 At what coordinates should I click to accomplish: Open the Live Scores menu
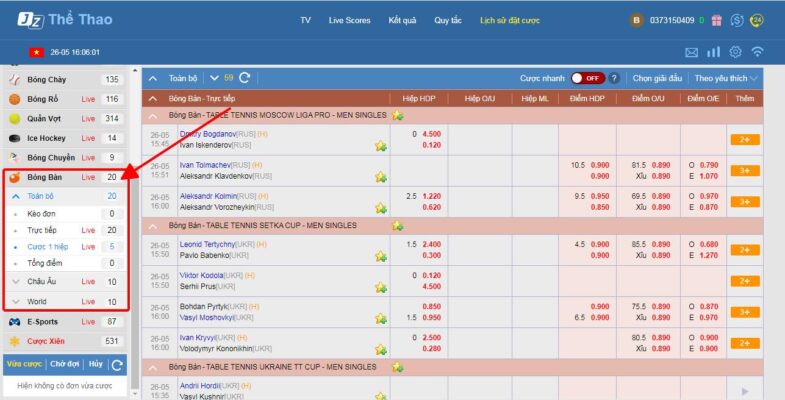point(349,20)
